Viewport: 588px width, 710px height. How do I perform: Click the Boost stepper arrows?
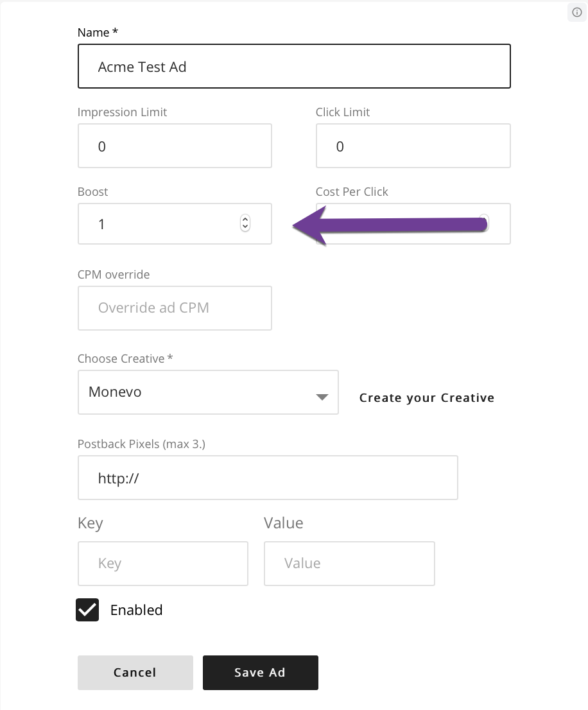click(245, 223)
